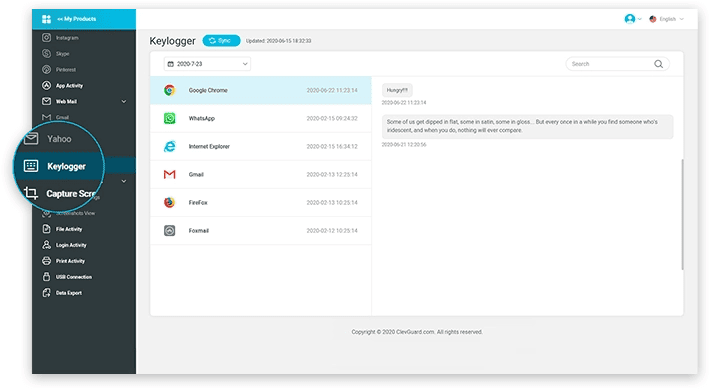The width and height of the screenshot is (710, 389).
Task: Click the Print Activity printer icon
Action: point(46,260)
